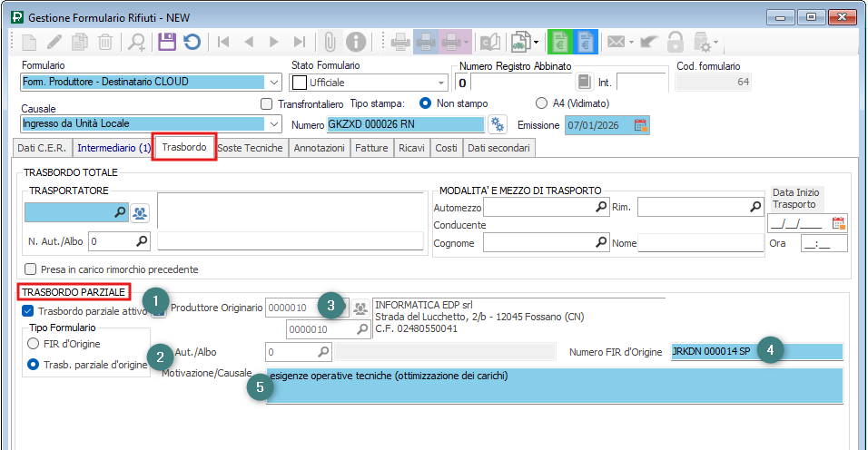The width and height of the screenshot is (868, 450).
Task: Open the Annotazioni tab
Action: click(x=320, y=148)
